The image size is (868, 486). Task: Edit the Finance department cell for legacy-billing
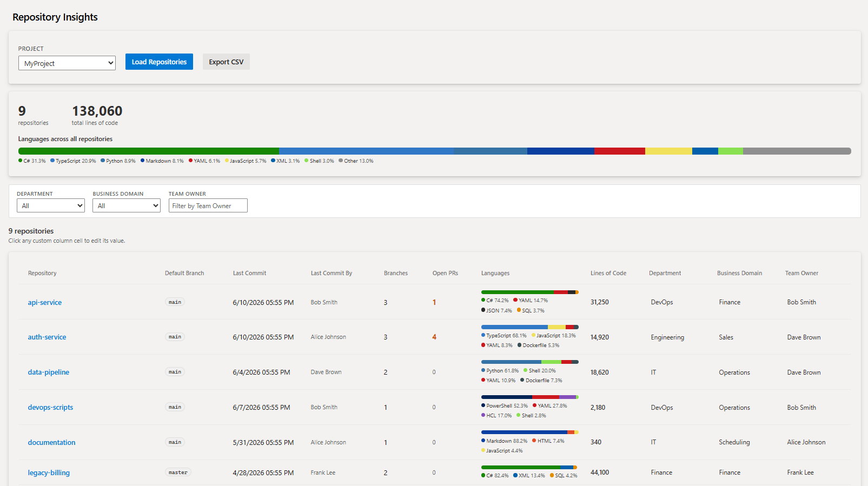click(x=661, y=472)
